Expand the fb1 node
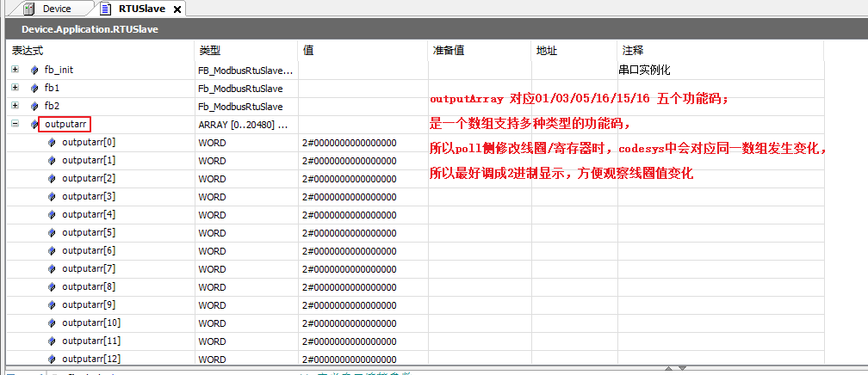Image resolution: width=868 pixels, height=375 pixels. (x=15, y=88)
